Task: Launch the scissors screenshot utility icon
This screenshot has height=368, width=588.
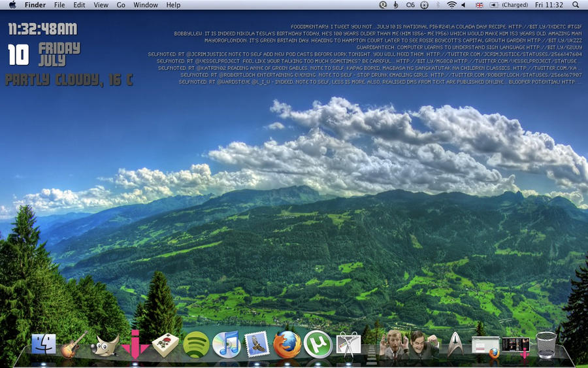Action: click(x=348, y=344)
